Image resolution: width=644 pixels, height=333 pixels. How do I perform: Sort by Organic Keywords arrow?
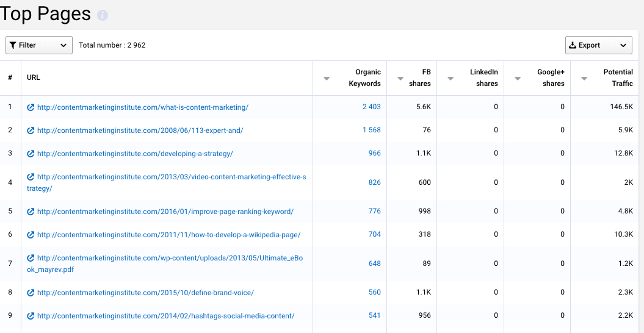tap(327, 79)
